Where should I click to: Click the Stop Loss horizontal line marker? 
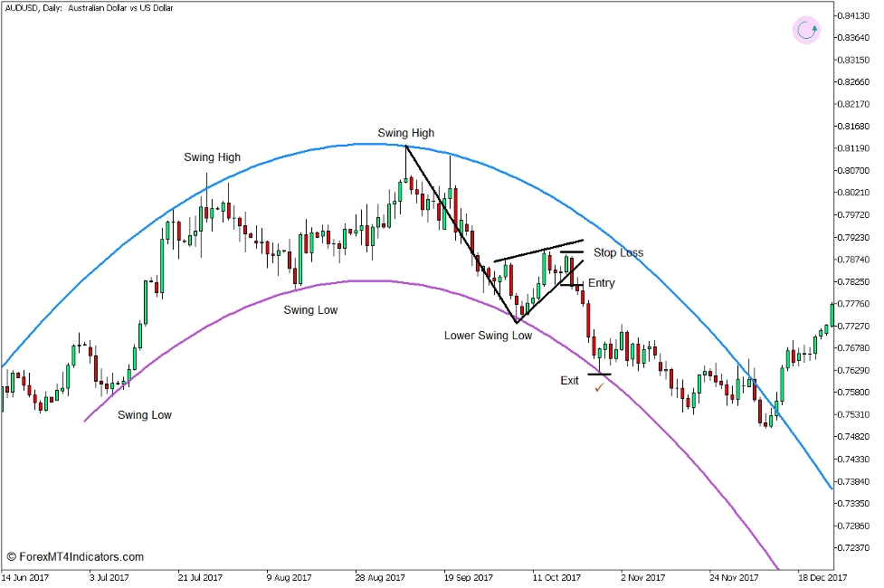pos(572,252)
